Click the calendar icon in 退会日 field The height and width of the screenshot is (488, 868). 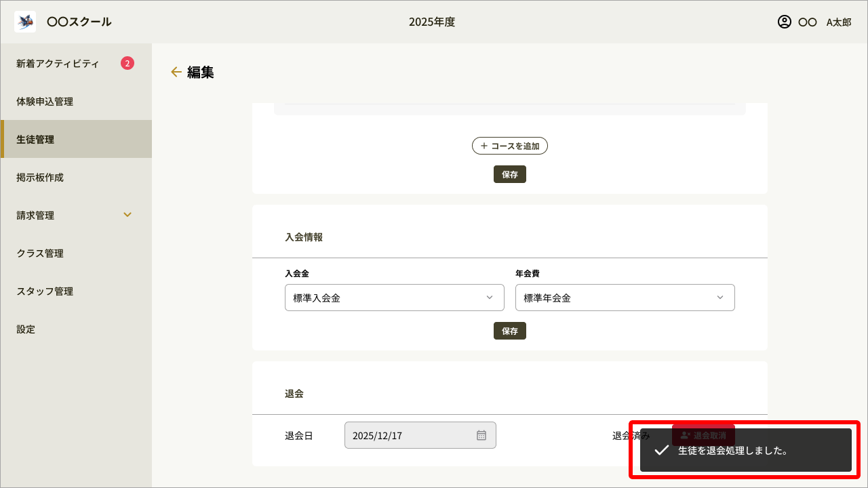(481, 435)
